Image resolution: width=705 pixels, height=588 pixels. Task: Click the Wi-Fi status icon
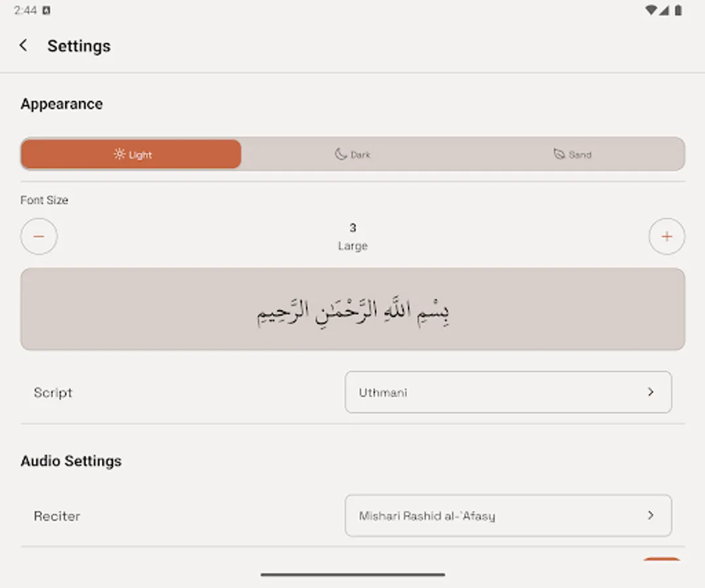650,10
